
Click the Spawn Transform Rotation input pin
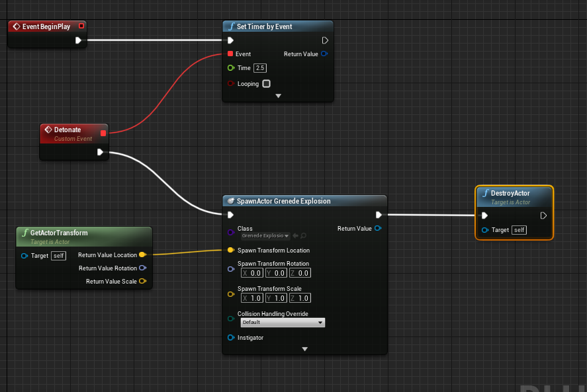coord(231,269)
